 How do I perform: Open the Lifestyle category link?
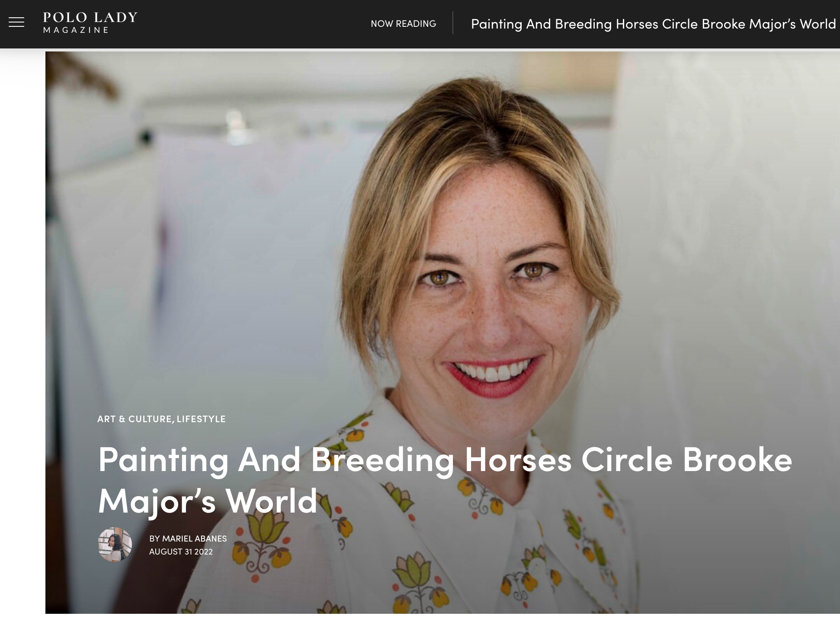pos(201,419)
